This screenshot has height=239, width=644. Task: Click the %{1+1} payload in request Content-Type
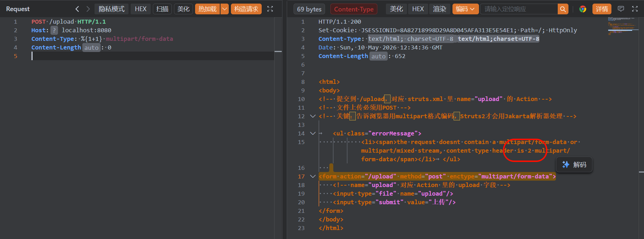point(92,39)
